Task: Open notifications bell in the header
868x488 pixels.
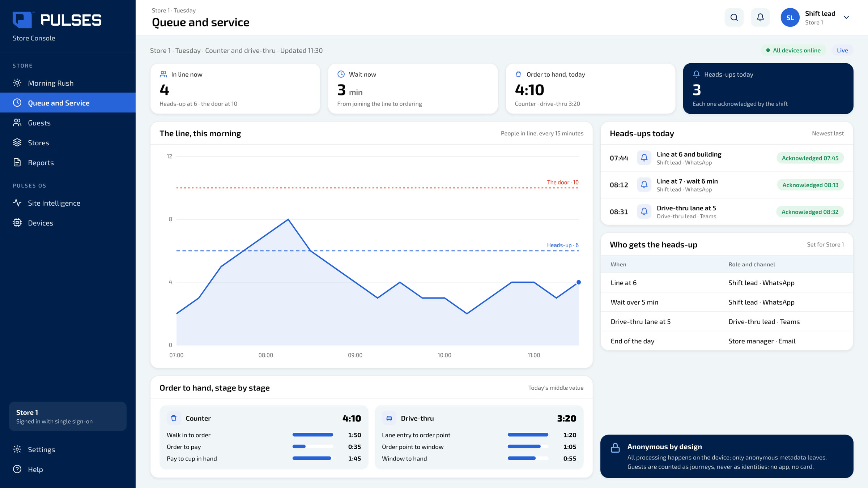Action: 760,17
